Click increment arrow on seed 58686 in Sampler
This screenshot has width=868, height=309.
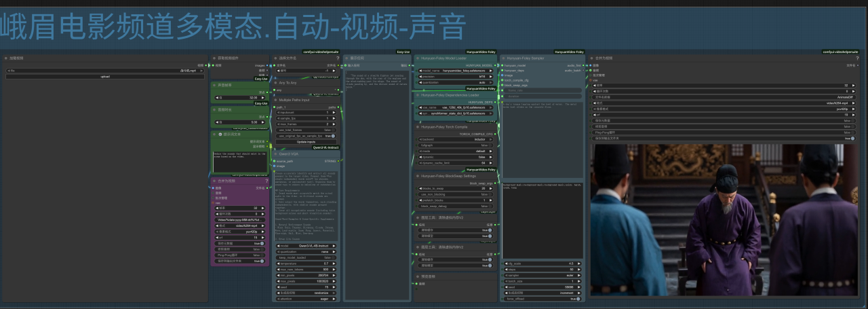coord(579,287)
